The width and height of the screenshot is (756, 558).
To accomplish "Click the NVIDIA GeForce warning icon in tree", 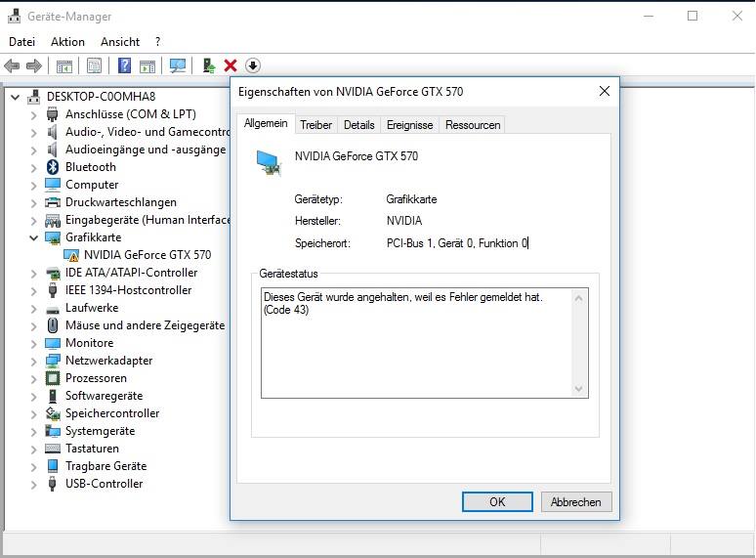I will [71, 255].
